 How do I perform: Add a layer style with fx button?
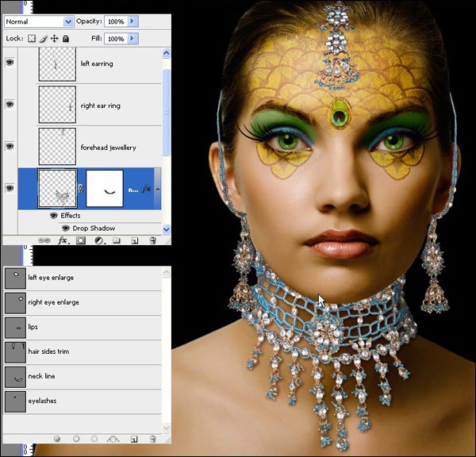click(x=63, y=240)
